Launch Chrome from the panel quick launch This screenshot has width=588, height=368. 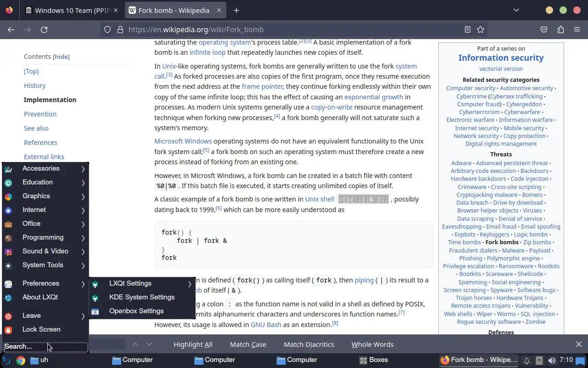(x=21, y=360)
